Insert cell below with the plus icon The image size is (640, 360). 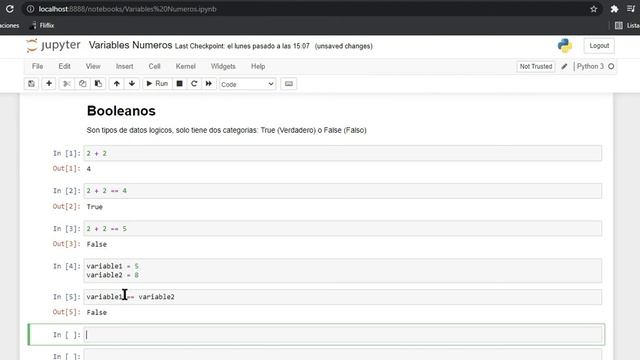[x=49, y=84]
